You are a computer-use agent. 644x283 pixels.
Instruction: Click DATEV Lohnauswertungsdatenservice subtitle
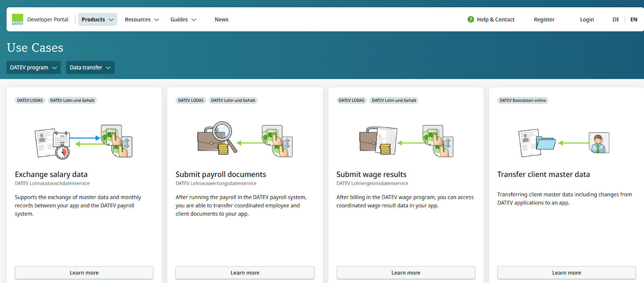(216, 183)
